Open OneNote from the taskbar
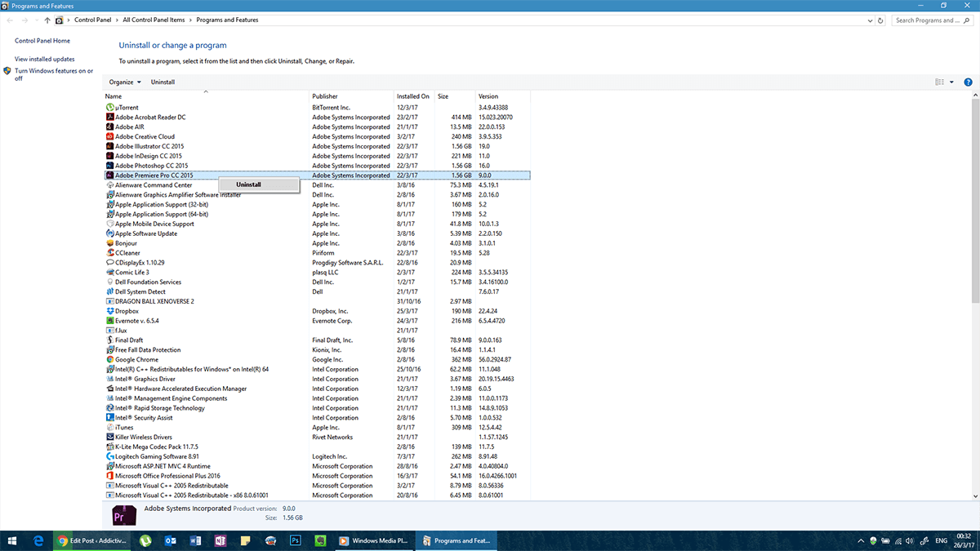 (x=220, y=540)
